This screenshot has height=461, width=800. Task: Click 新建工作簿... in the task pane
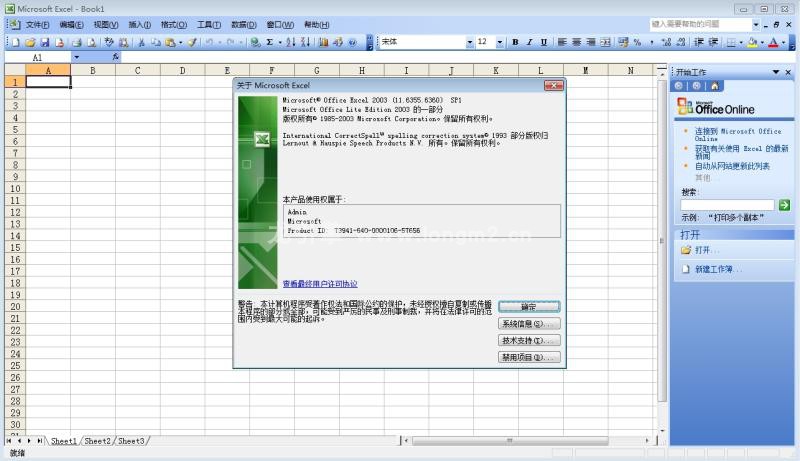click(x=718, y=269)
